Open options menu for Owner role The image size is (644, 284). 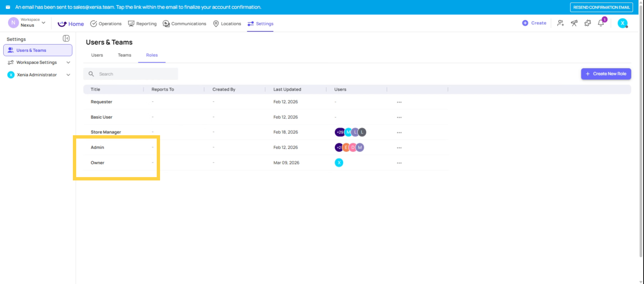click(399, 163)
